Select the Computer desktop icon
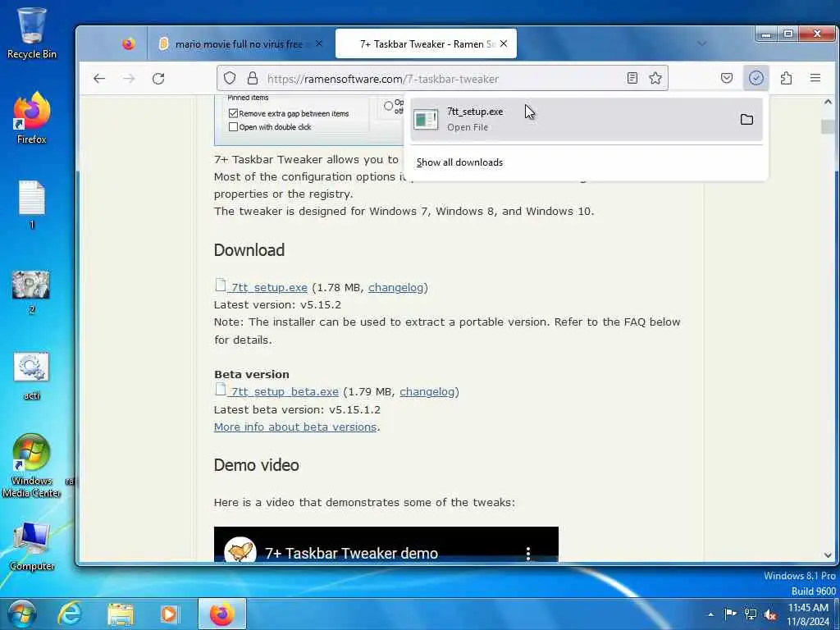The image size is (840, 630). [32, 546]
